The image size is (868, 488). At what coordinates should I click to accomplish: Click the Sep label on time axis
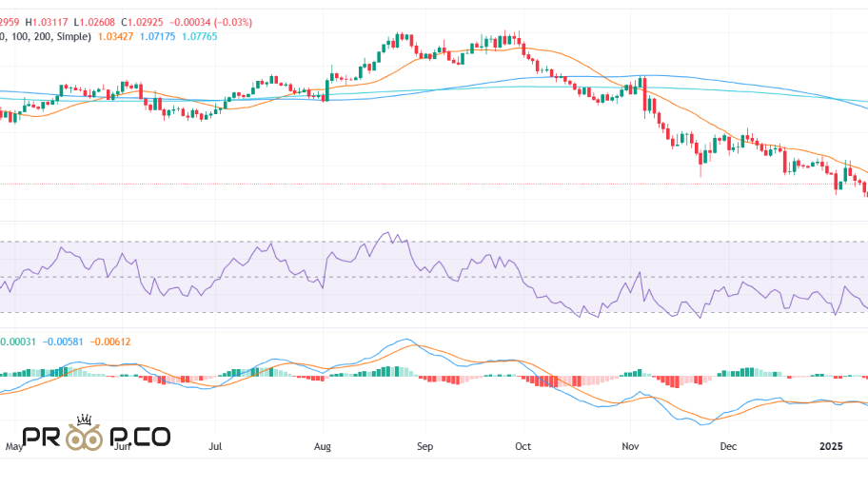click(x=424, y=446)
